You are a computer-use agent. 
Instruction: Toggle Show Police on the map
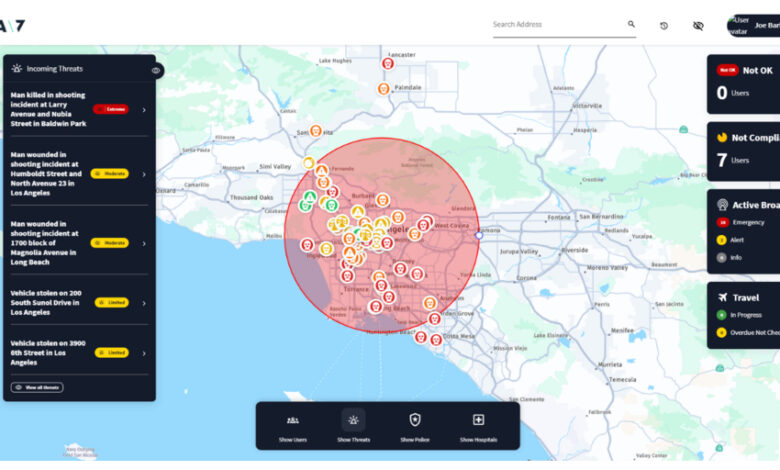[x=414, y=425]
